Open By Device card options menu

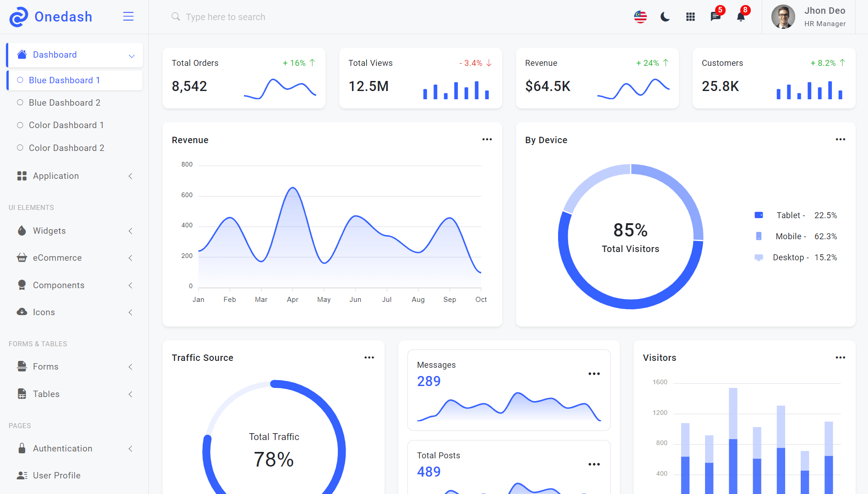point(840,140)
